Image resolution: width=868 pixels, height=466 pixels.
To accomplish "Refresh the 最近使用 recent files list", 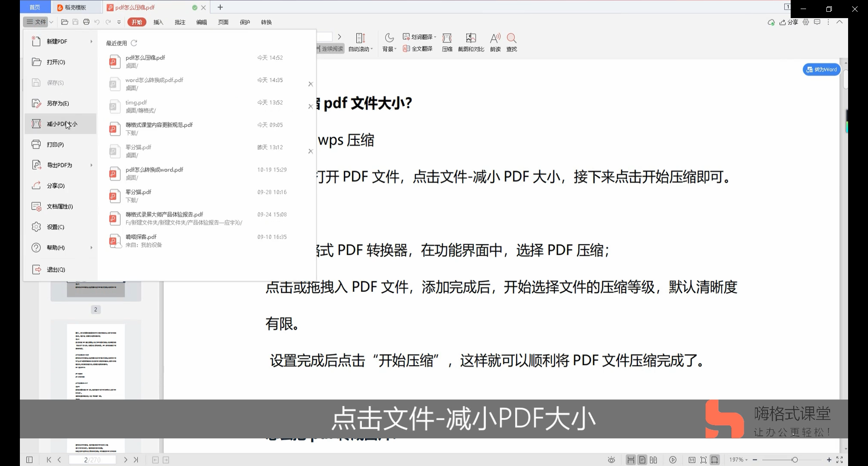I will [134, 43].
